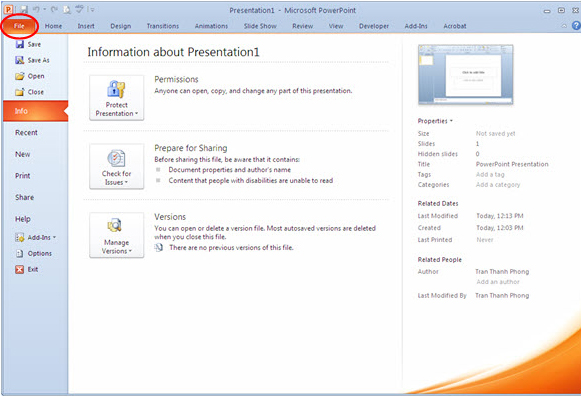The image size is (581, 397).
Task: Open the Undo history dropdown arrow
Action: tap(44, 10)
